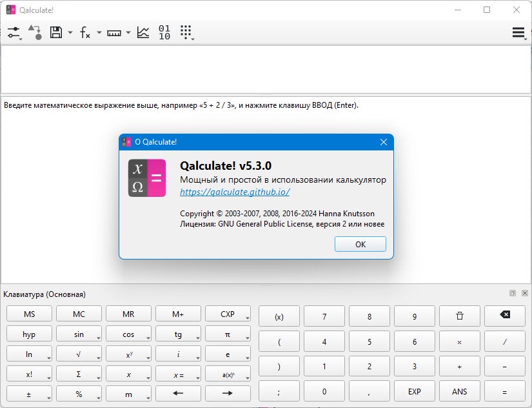Open the unit conversion toolbar icon
Image resolution: width=532 pixels, height=408 pixels.
(x=35, y=32)
